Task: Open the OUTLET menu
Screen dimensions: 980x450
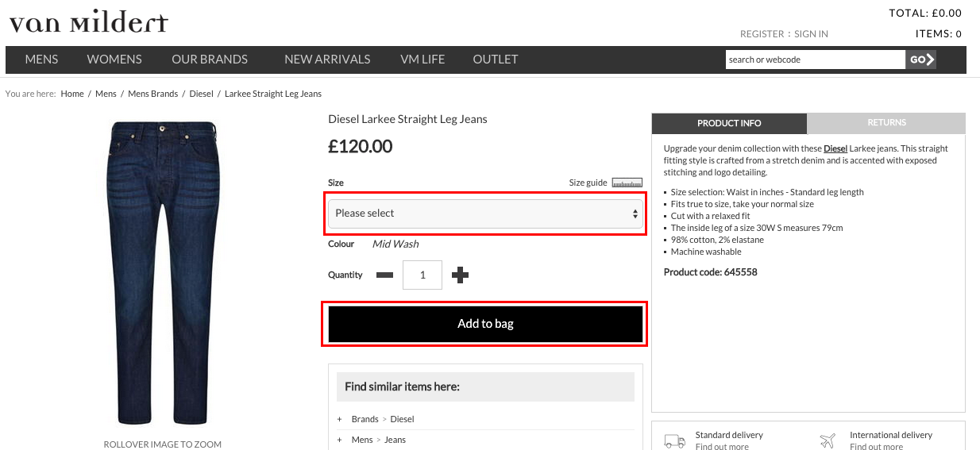Action: click(495, 59)
